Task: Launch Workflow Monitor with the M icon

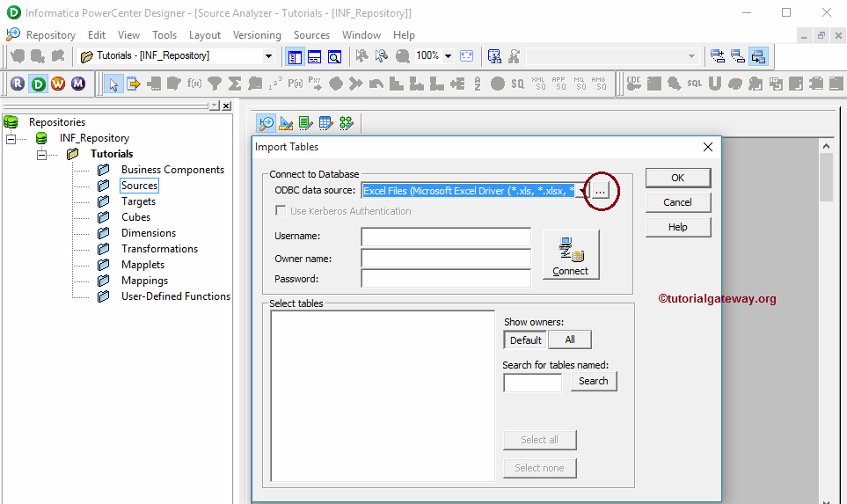Action: (x=78, y=84)
